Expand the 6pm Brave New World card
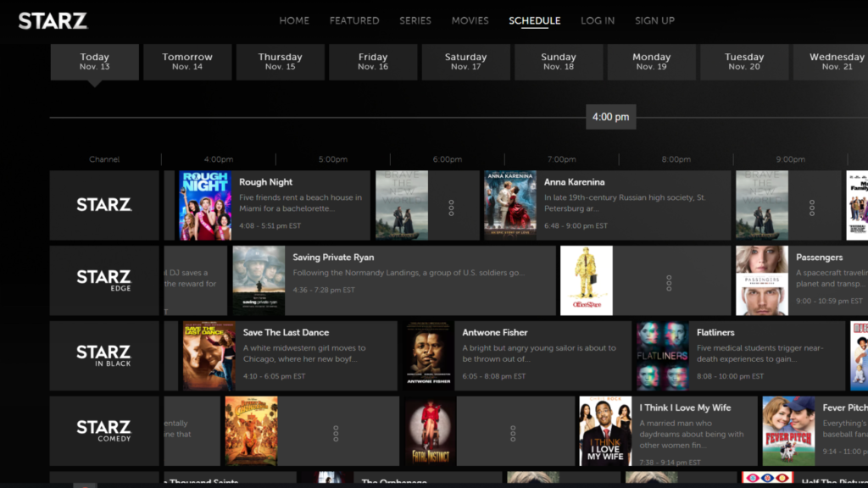This screenshot has height=488, width=868. coord(451,208)
